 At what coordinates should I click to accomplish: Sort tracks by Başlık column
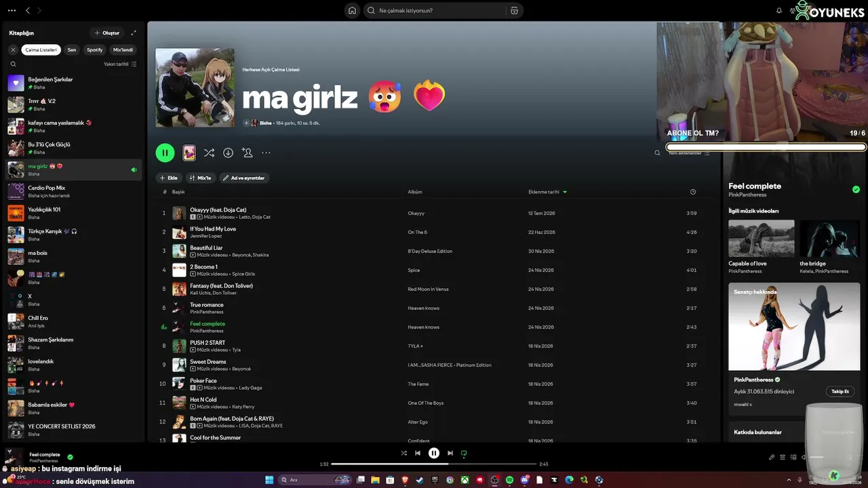tap(178, 192)
